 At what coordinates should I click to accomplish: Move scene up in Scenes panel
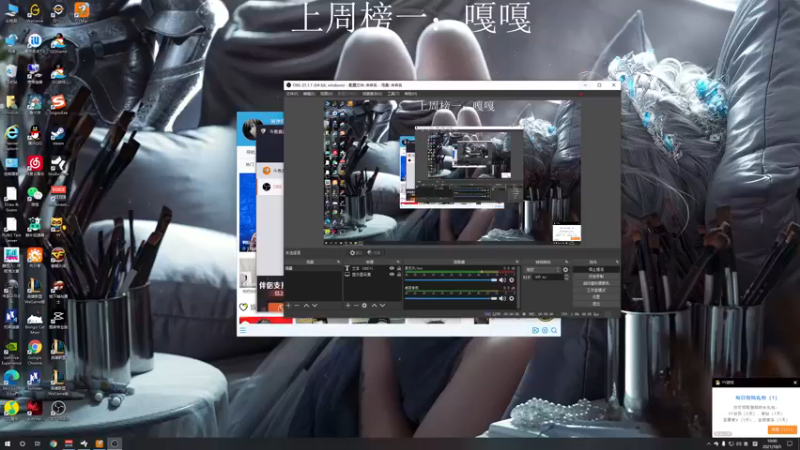306,306
